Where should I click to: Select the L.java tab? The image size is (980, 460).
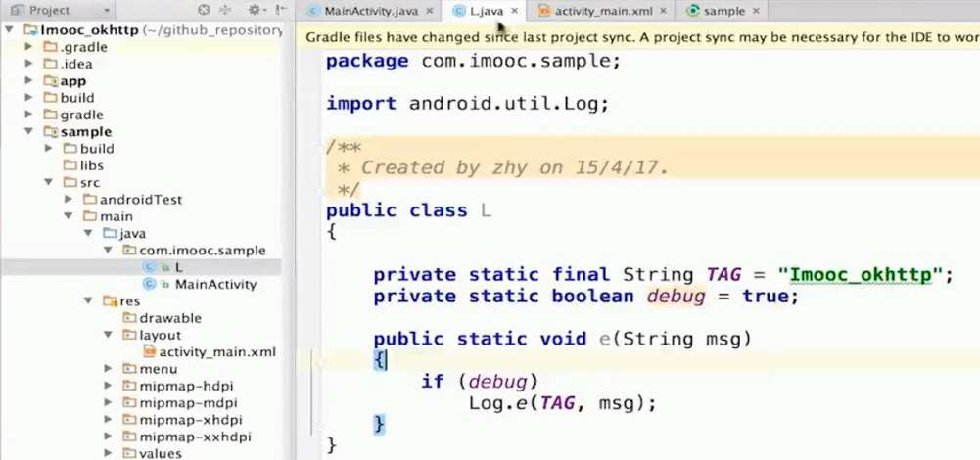(487, 11)
